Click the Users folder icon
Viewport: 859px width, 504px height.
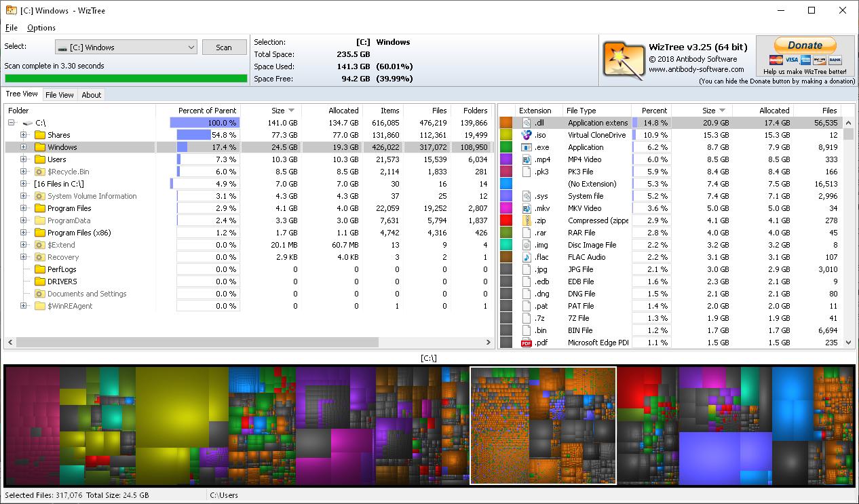(40, 159)
